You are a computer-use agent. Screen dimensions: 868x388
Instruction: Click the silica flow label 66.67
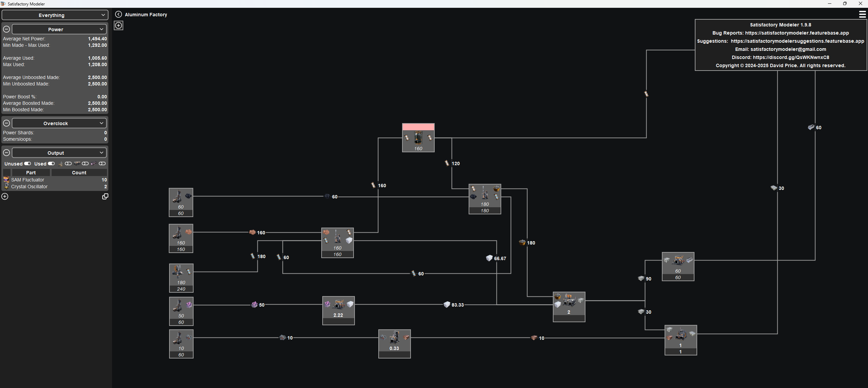coord(500,258)
